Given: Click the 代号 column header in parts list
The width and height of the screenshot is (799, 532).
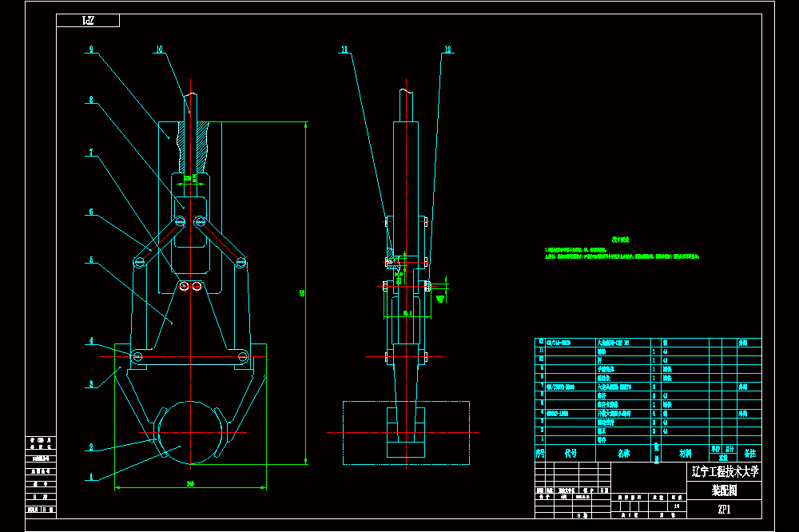Looking at the screenshot, I should point(570,453).
